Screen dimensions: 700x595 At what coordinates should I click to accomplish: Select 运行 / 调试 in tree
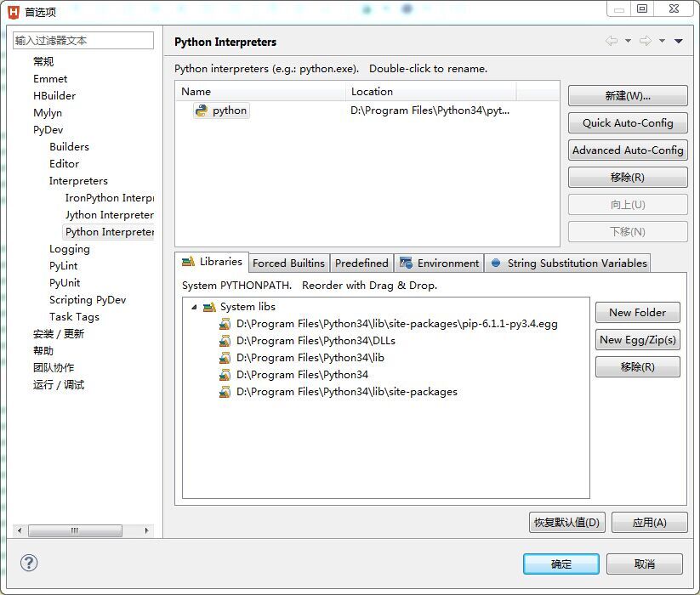click(59, 384)
